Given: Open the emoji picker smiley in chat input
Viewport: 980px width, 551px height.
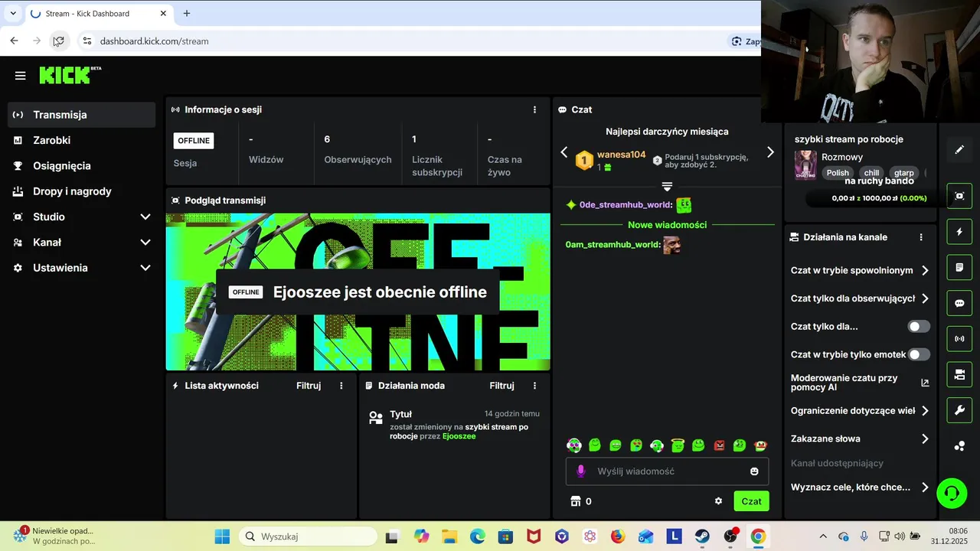Looking at the screenshot, I should [754, 471].
